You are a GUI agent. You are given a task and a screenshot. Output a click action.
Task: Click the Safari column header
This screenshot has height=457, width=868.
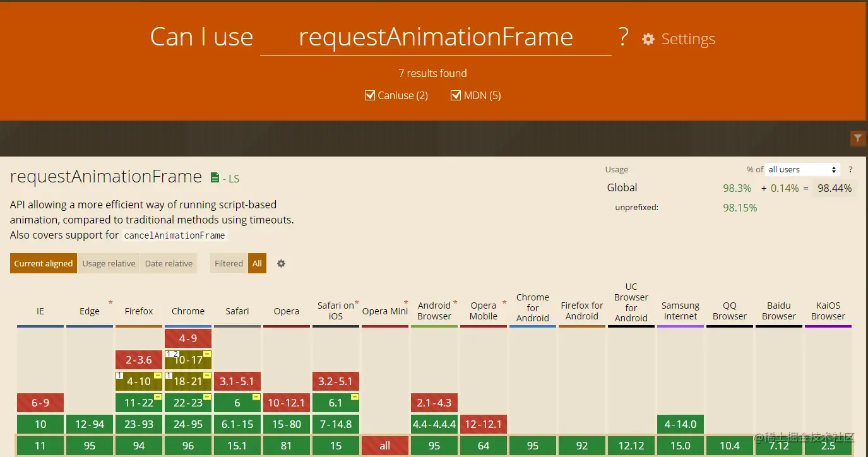[x=237, y=311]
